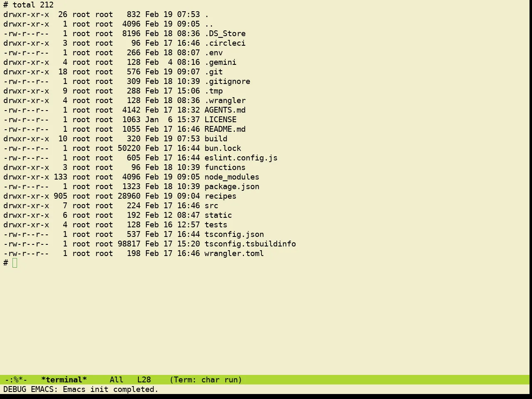The width and height of the screenshot is (532, 399).
Task: Click the 'Feb 16 12:57' date of tests
Action: [x=172, y=225]
